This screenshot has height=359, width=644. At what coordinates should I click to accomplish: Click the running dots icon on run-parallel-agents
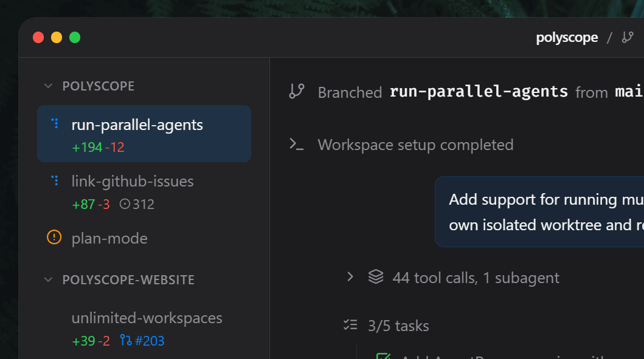click(x=55, y=124)
